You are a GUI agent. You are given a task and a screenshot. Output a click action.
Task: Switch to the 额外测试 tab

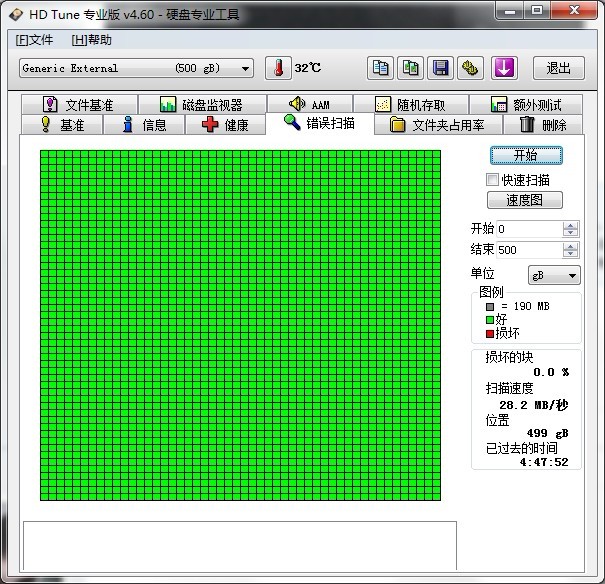(526, 105)
